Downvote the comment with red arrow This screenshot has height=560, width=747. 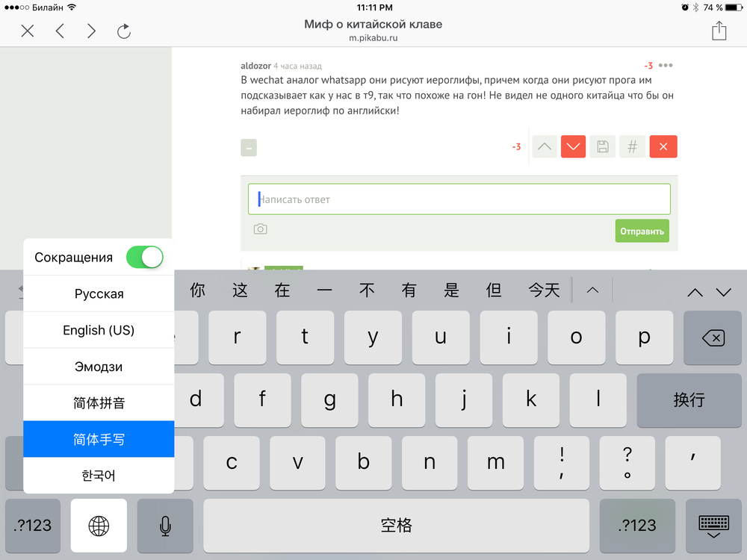(x=573, y=147)
